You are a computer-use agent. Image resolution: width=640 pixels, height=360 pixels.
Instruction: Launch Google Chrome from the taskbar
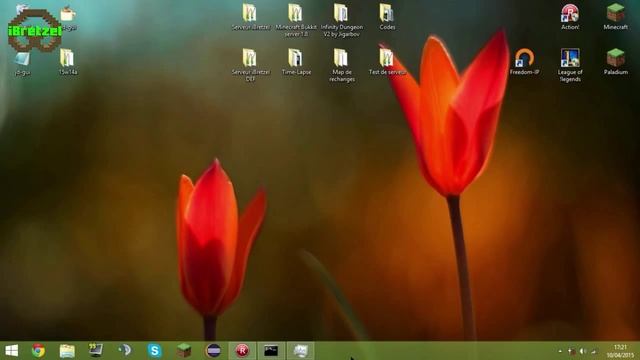tap(38, 351)
